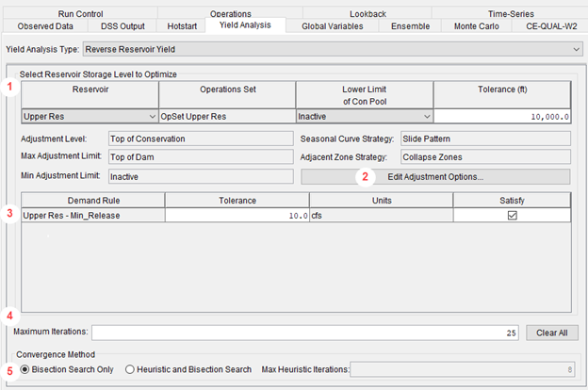Screen dimensions: 588x390
Task: Open the Global Variables tab
Action: tap(333, 26)
